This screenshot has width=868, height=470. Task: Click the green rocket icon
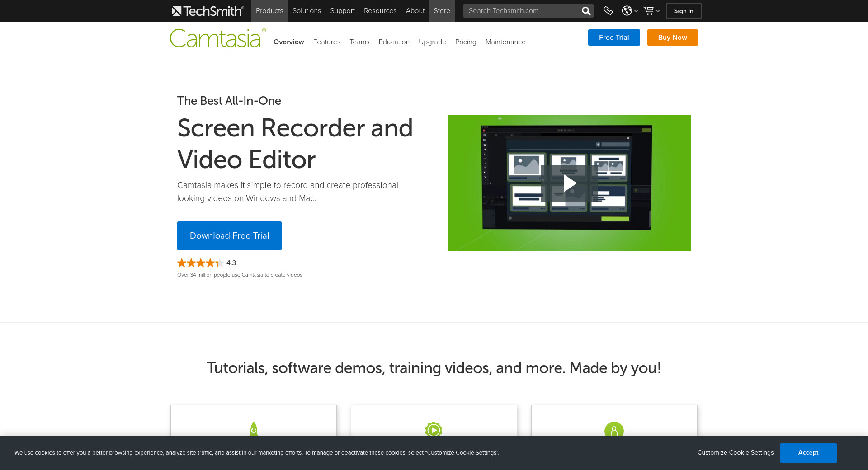pyautogui.click(x=254, y=429)
